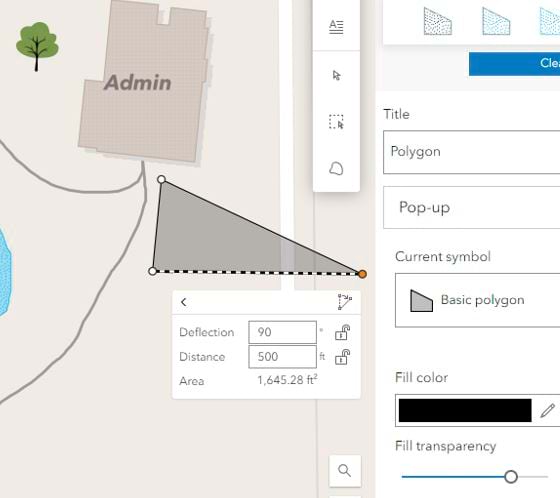The height and width of the screenshot is (498, 560).
Task: Open the black Fill color swatch
Action: tap(465, 410)
